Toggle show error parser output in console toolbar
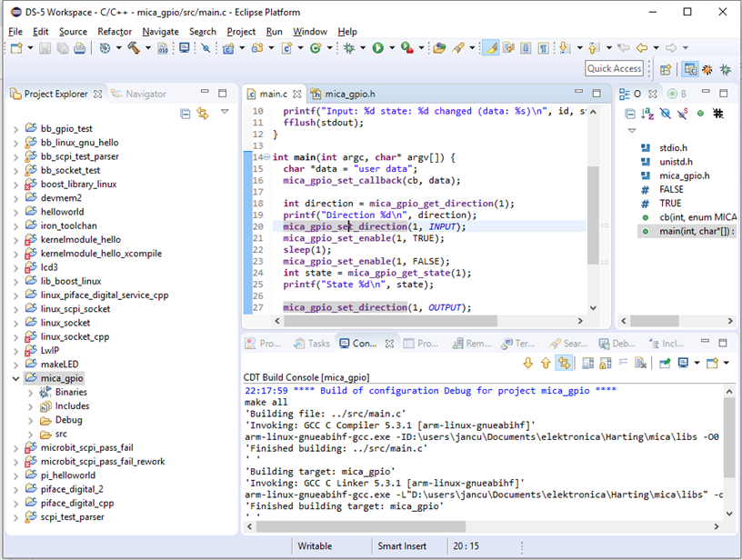 [x=565, y=364]
